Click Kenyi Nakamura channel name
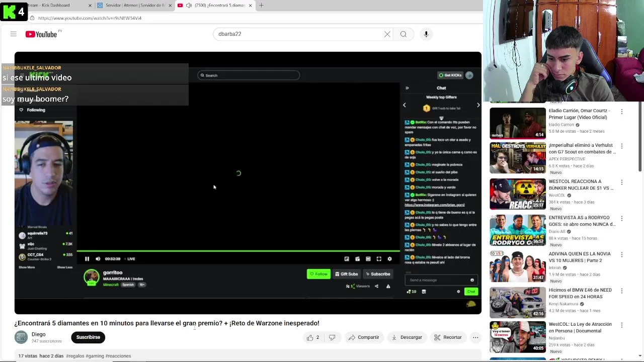 point(563,304)
